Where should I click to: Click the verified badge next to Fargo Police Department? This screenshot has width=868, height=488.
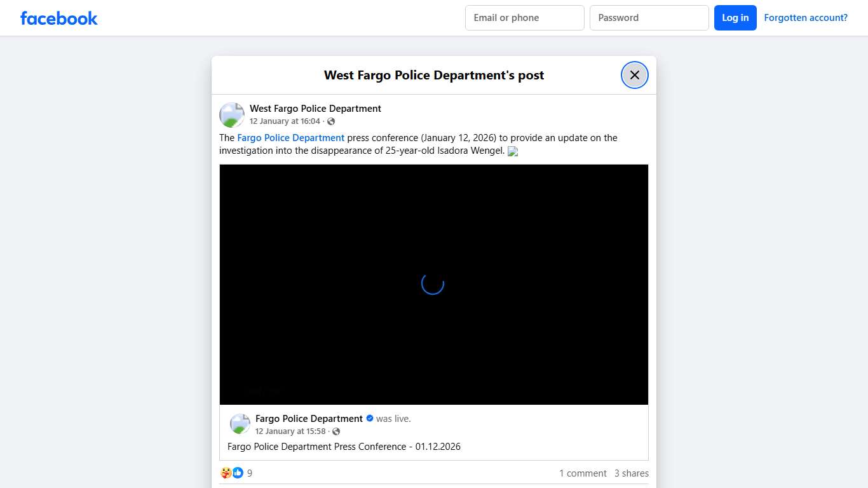[x=369, y=418]
